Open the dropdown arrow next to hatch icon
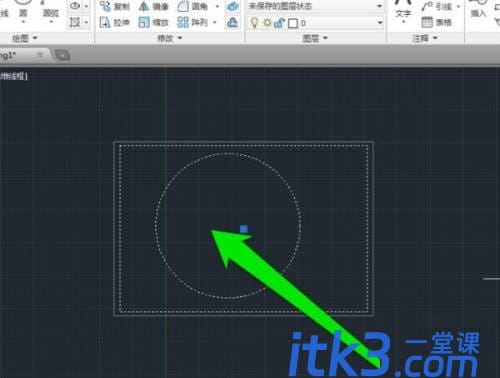The image size is (500, 378). point(86,23)
